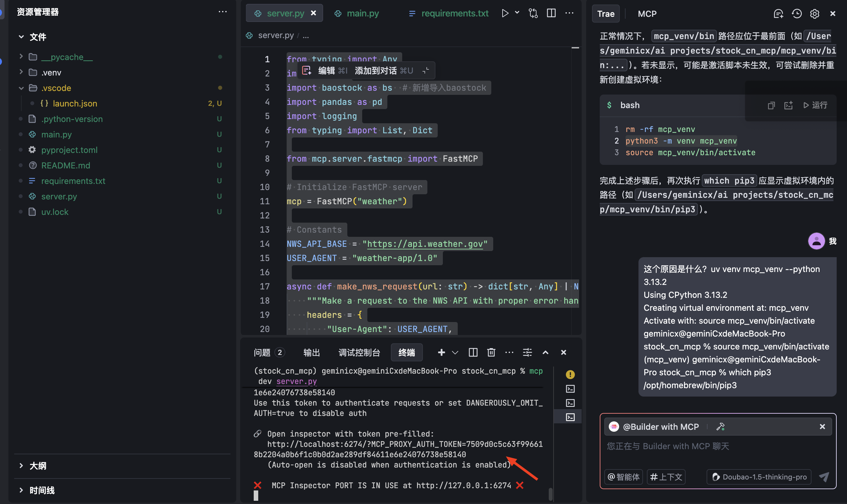Open chat history clock icon
Viewport: 847px width, 504px height.
pyautogui.click(x=796, y=14)
